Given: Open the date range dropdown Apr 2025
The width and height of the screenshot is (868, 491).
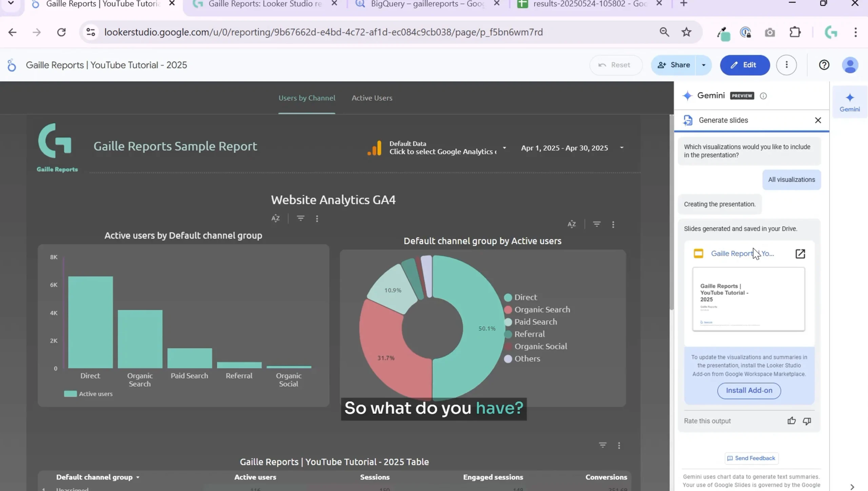Looking at the screenshot, I should point(572,148).
